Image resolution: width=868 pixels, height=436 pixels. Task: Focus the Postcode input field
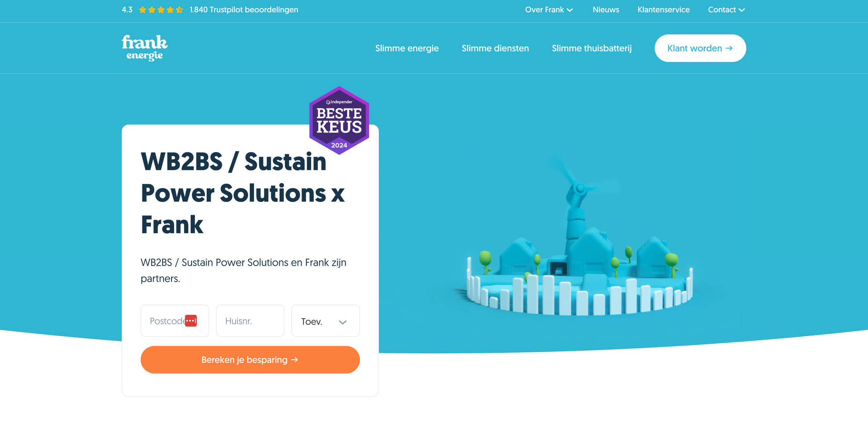pyautogui.click(x=175, y=321)
